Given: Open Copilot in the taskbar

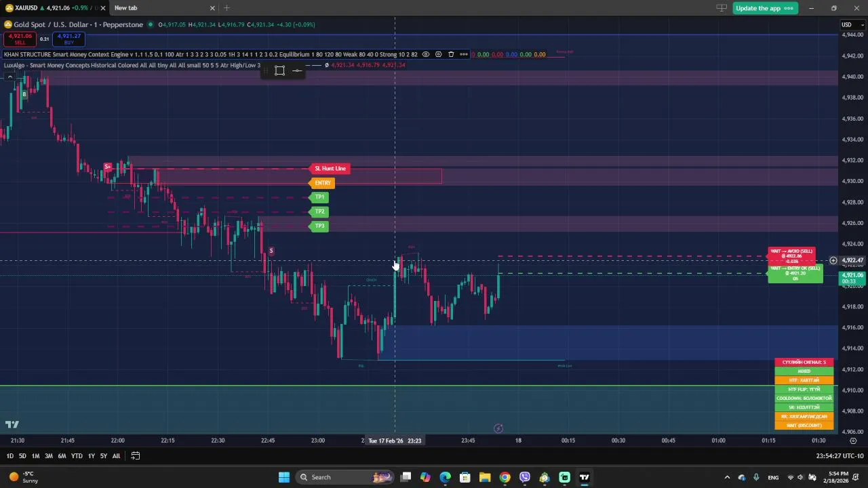Looking at the screenshot, I should 425,477.
